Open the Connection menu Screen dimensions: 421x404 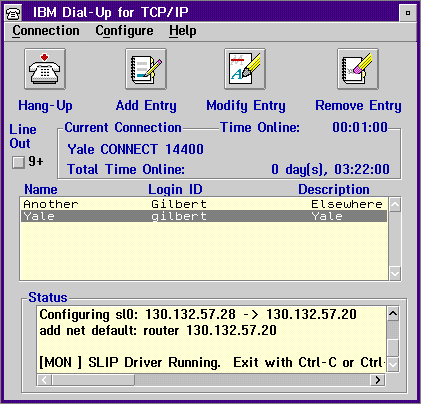[x=46, y=31]
